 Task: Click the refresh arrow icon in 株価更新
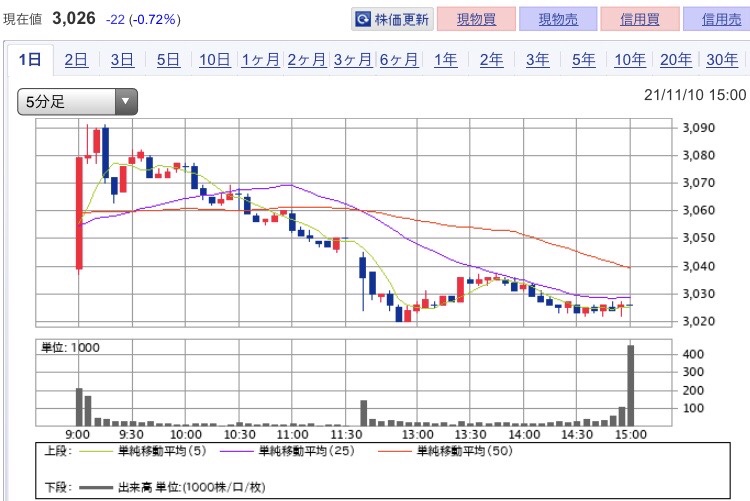[363, 19]
